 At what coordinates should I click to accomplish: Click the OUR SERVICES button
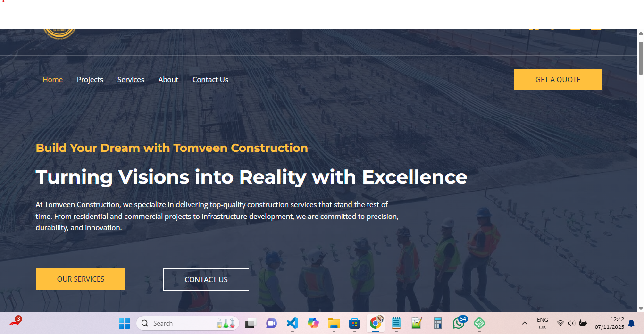click(80, 279)
